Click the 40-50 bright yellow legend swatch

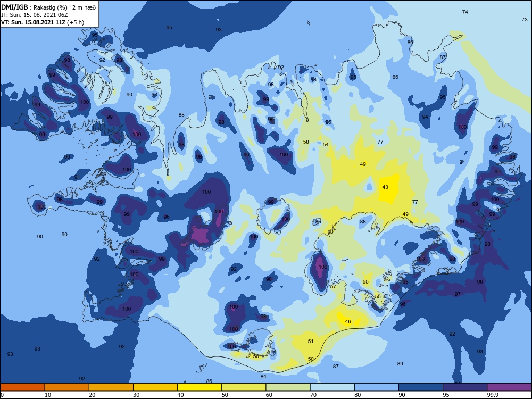coord(199,387)
